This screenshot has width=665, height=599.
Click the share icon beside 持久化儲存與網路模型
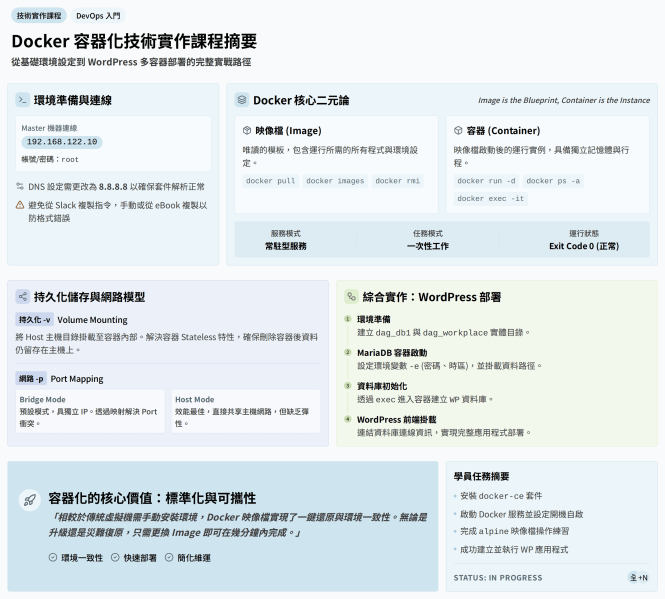pos(22,297)
